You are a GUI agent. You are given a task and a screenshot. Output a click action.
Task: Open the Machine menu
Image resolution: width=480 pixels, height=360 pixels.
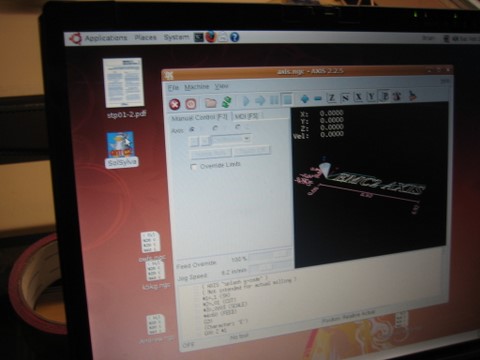click(x=196, y=87)
